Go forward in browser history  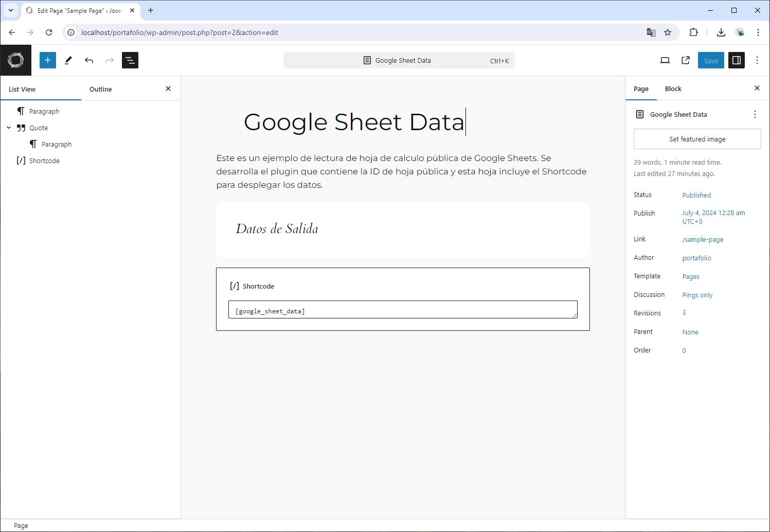(30, 32)
